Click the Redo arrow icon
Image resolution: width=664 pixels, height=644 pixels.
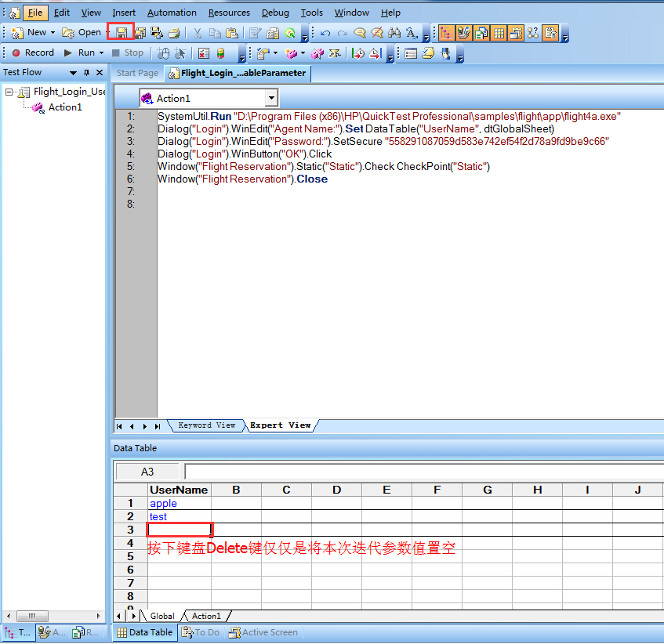(342, 33)
